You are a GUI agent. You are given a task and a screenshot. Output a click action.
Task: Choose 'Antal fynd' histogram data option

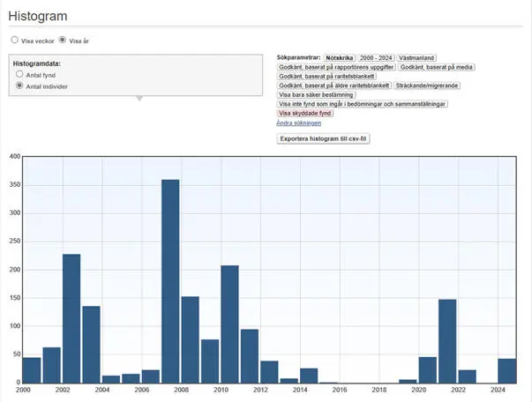(19, 75)
